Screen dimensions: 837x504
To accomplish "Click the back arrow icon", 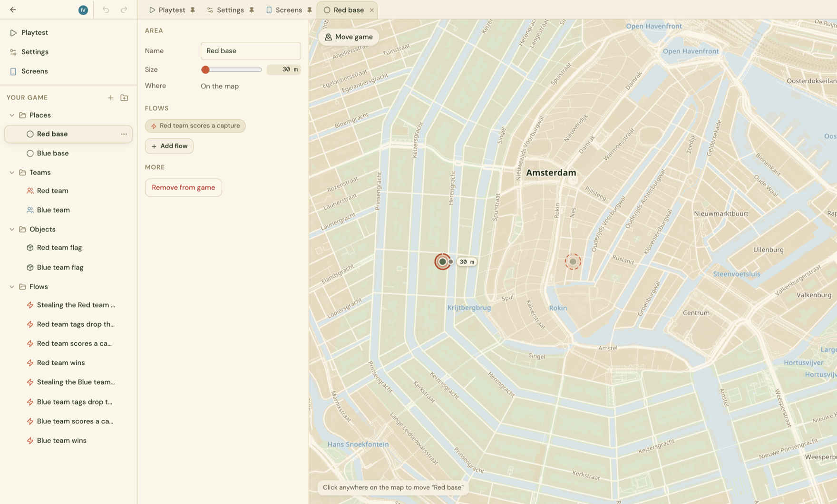I will pos(13,10).
